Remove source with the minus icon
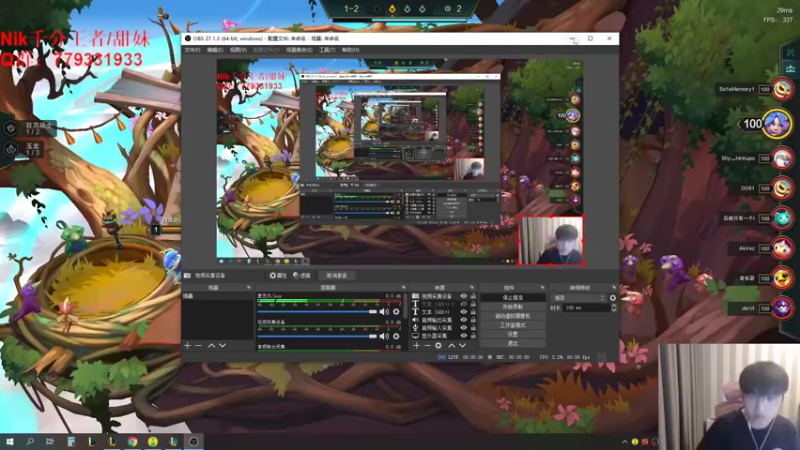This screenshot has width=800, height=450. point(427,345)
